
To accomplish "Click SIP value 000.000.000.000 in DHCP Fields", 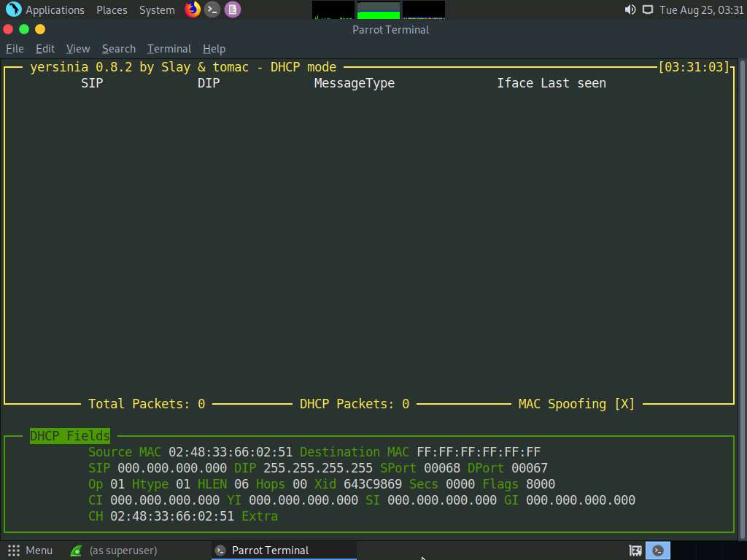I will (x=172, y=468).
